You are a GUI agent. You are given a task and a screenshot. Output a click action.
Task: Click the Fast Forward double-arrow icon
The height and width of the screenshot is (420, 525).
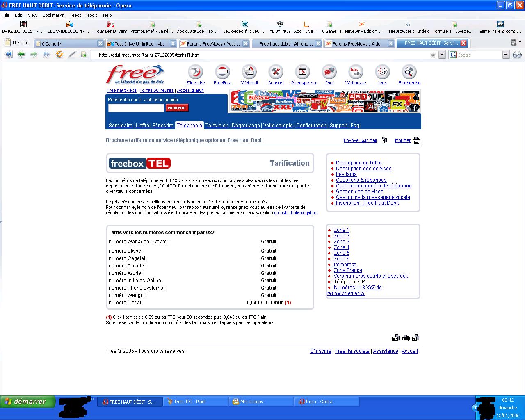point(46,55)
